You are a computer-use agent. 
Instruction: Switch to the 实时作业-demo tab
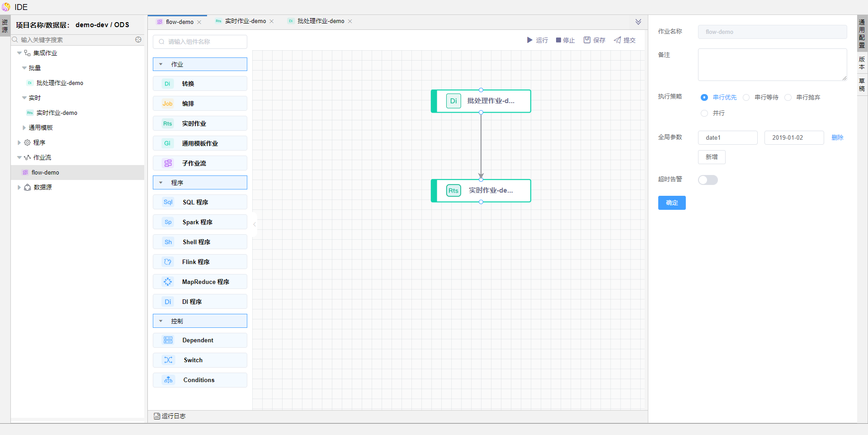(245, 21)
